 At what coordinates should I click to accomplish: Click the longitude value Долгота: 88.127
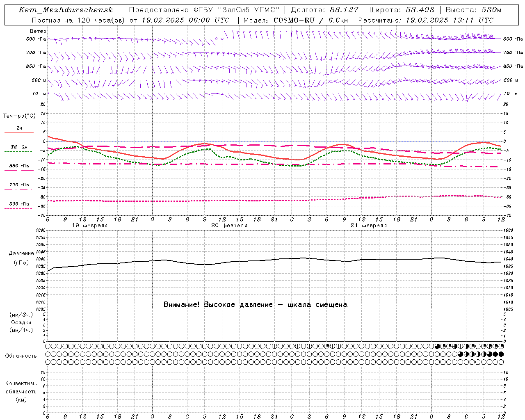click(324, 10)
